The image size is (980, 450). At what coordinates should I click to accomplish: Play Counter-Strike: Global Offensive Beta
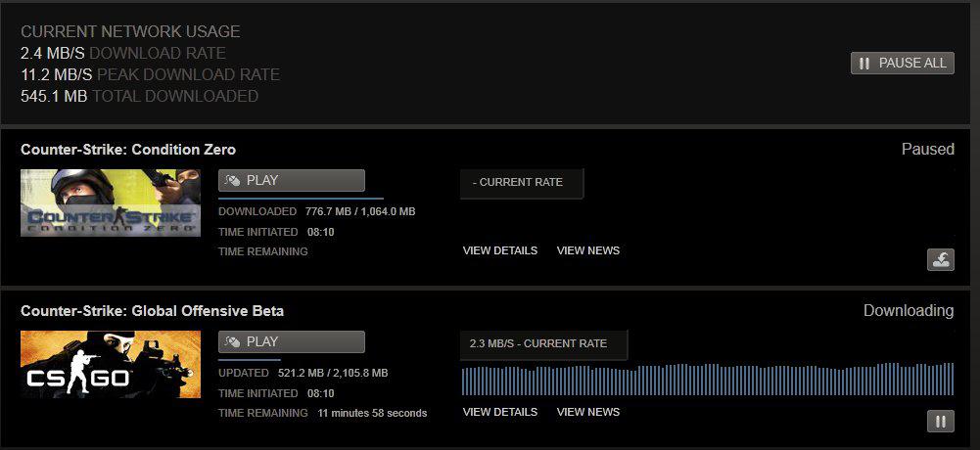(291, 342)
